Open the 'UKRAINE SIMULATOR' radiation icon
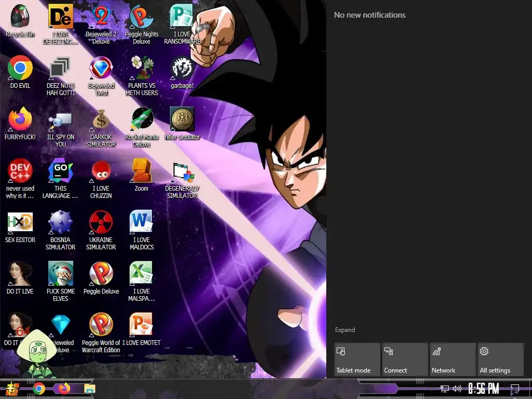The height and width of the screenshot is (399, 532). click(x=101, y=230)
